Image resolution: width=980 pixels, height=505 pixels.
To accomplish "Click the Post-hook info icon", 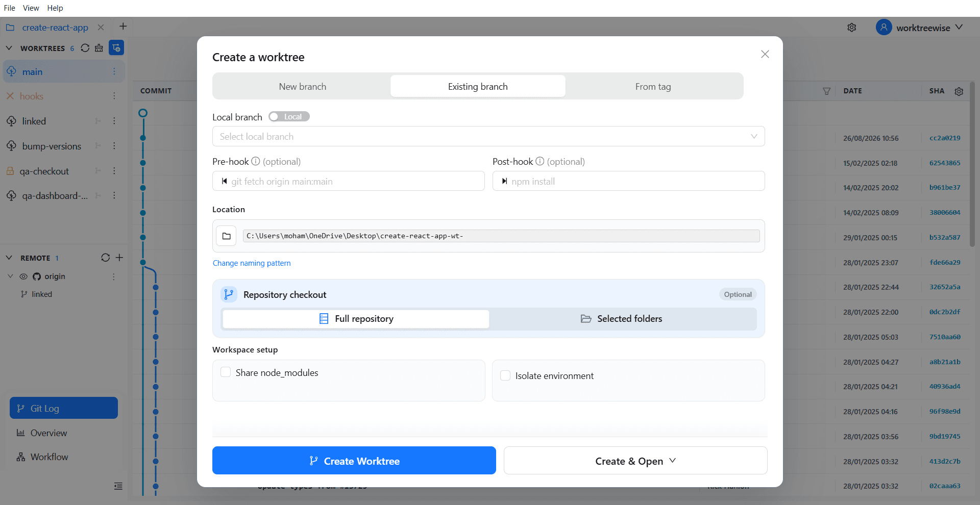I will (x=540, y=161).
